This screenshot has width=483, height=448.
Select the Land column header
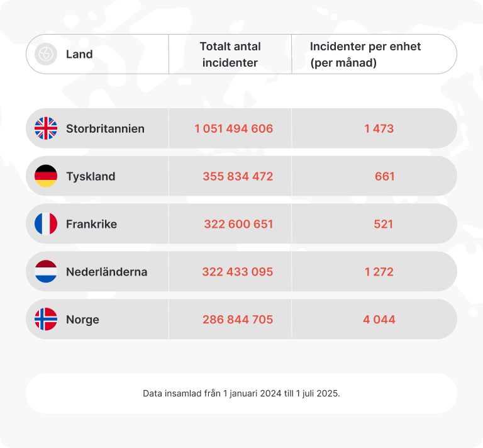(x=79, y=54)
